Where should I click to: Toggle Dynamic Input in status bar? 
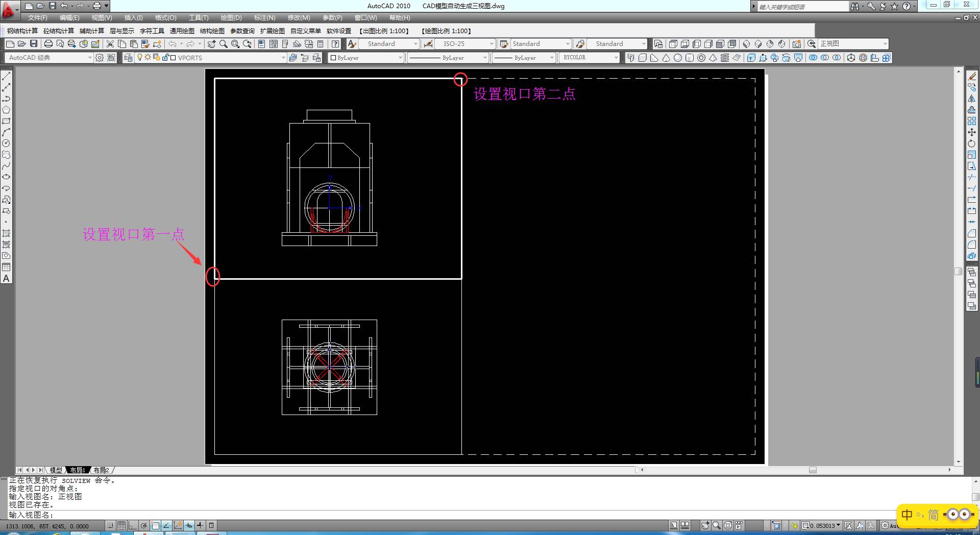pos(189,525)
